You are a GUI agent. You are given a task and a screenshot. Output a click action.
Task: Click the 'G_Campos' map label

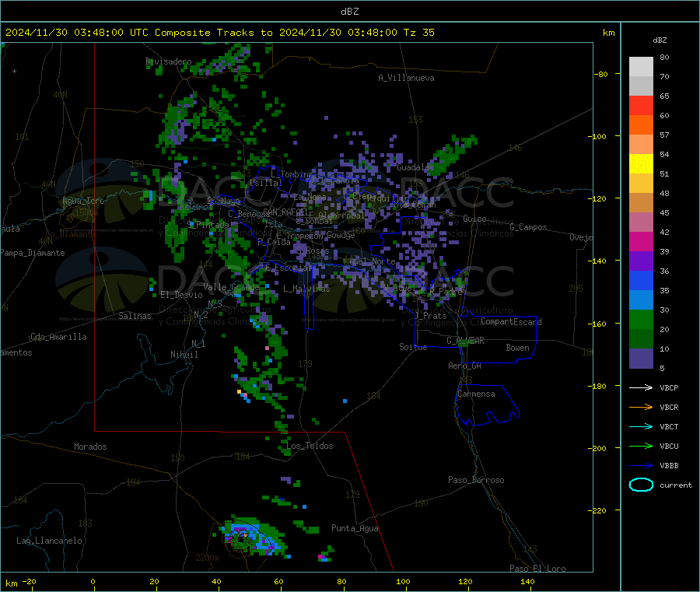pyautogui.click(x=528, y=227)
